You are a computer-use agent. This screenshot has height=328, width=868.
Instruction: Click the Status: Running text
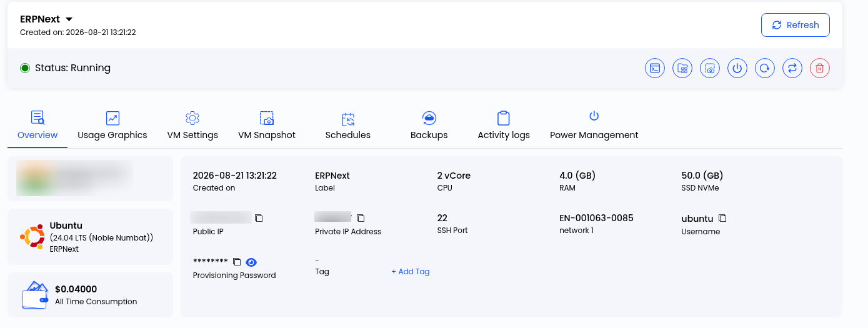(72, 68)
